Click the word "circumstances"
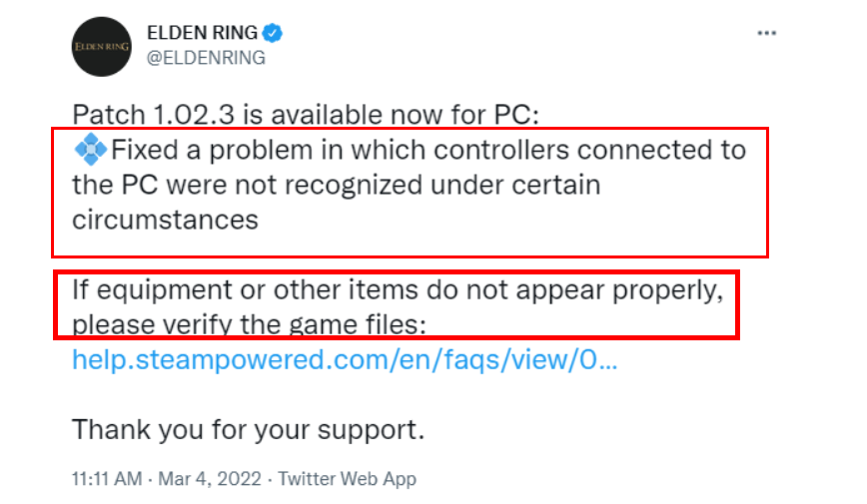 pos(165,220)
